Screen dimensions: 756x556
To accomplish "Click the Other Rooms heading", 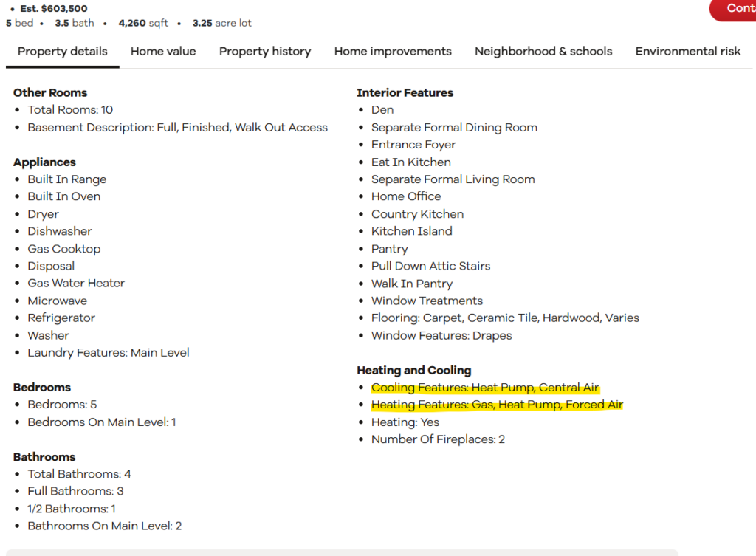I will click(x=50, y=92).
